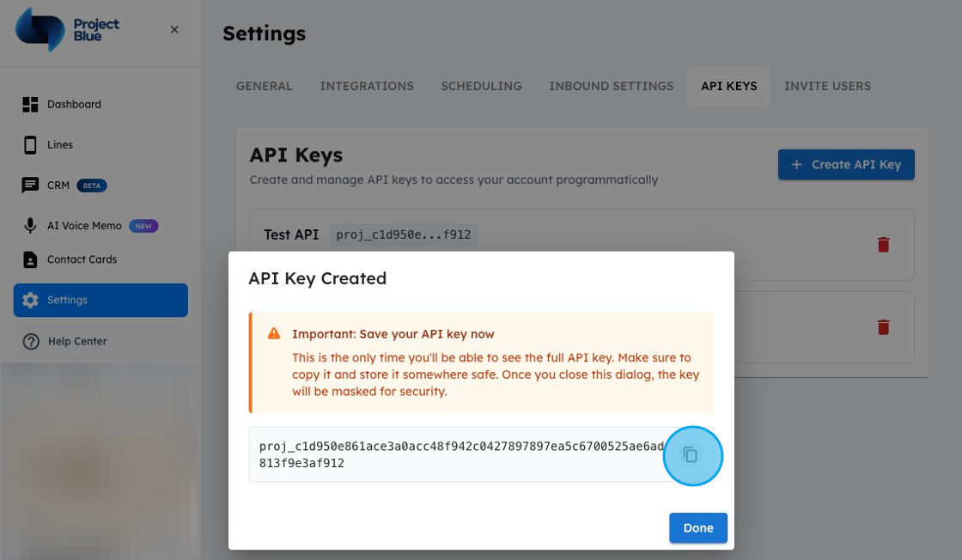
Task: Open the Help Center question mark icon
Action: [29, 340]
